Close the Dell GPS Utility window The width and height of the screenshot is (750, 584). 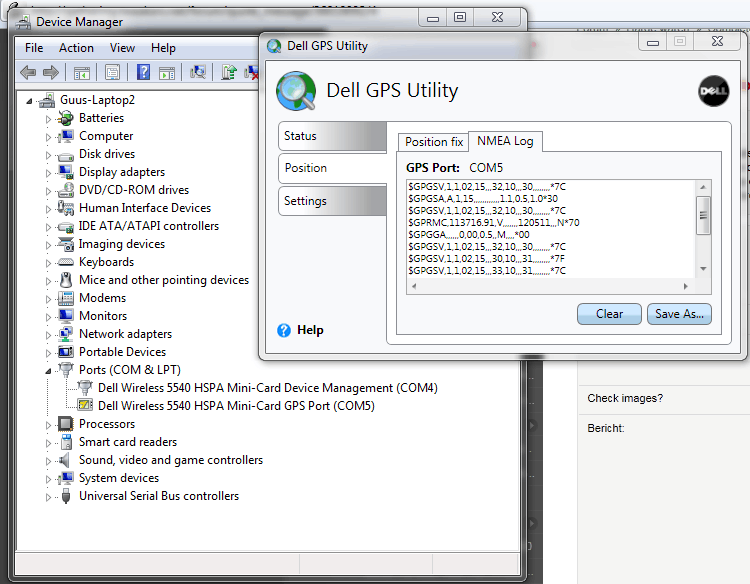pyautogui.click(x=717, y=42)
